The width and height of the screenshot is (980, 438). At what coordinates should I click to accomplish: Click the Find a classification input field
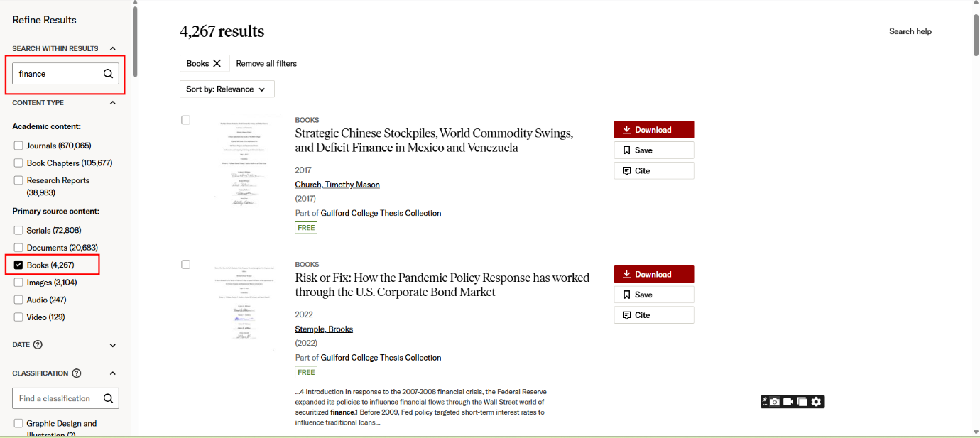(55, 398)
